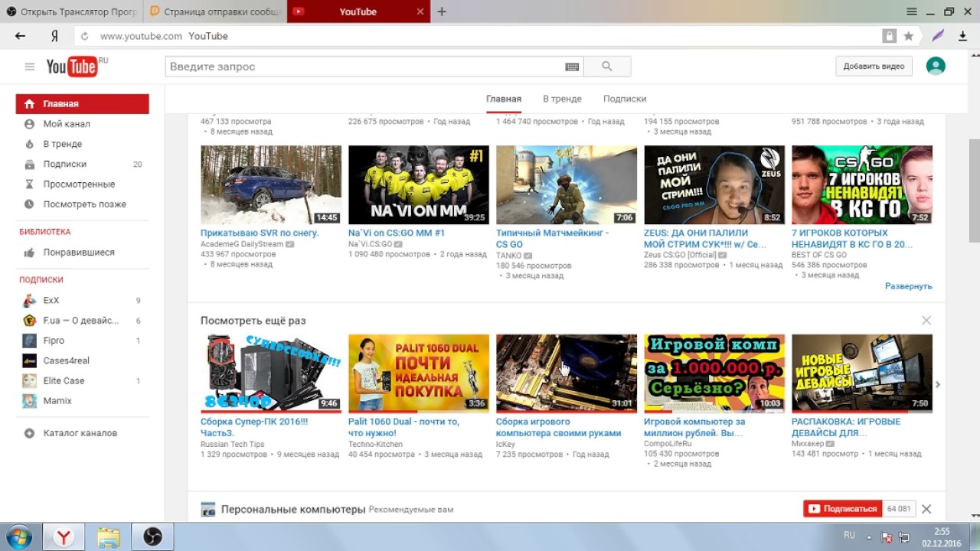Open ZEUS stream video thumbnail

[x=714, y=185]
